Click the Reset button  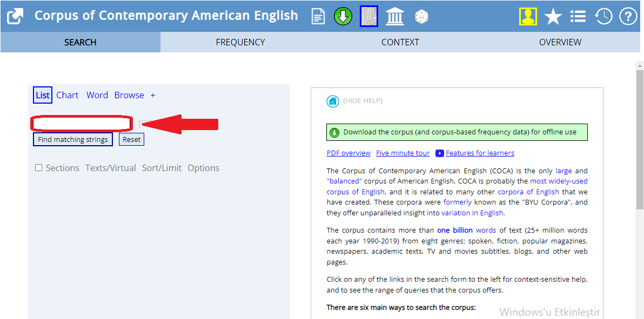131,140
